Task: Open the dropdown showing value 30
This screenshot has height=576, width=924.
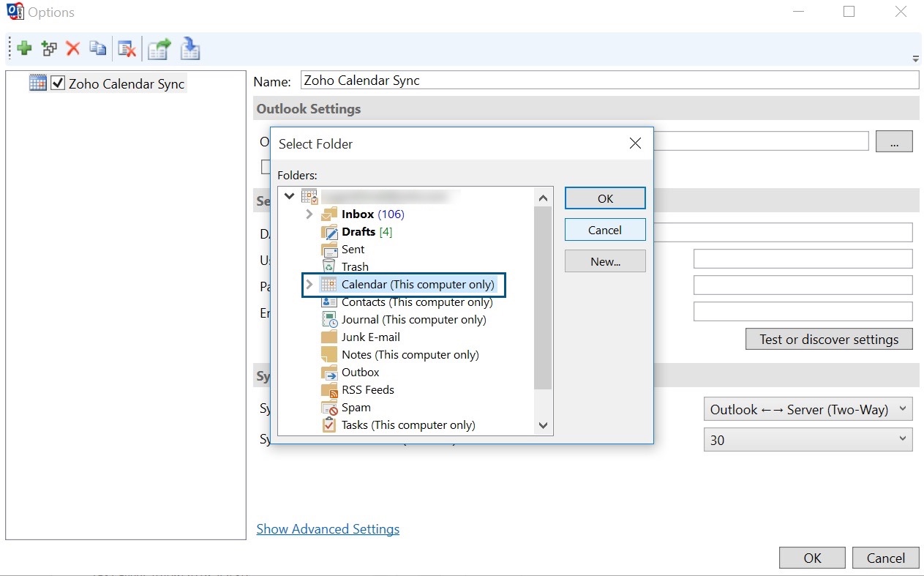Action: [x=808, y=441]
